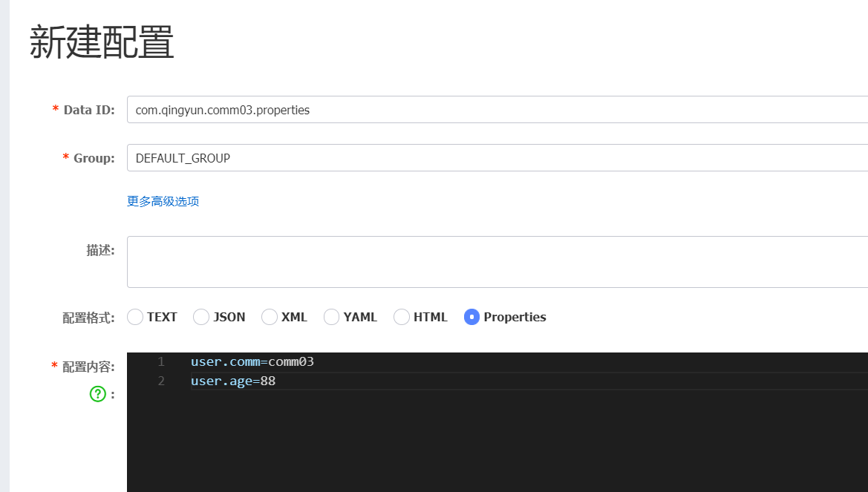The image size is (868, 492).
Task: Select the YAML configuration format
Action: (331, 317)
